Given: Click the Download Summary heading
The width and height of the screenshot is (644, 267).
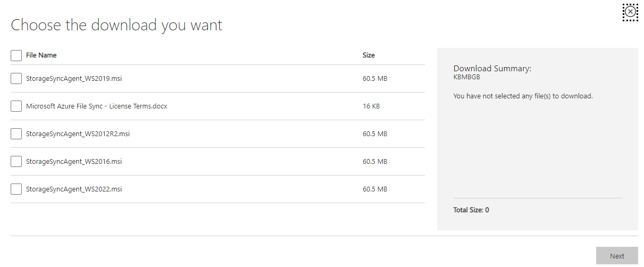Looking at the screenshot, I should (492, 69).
